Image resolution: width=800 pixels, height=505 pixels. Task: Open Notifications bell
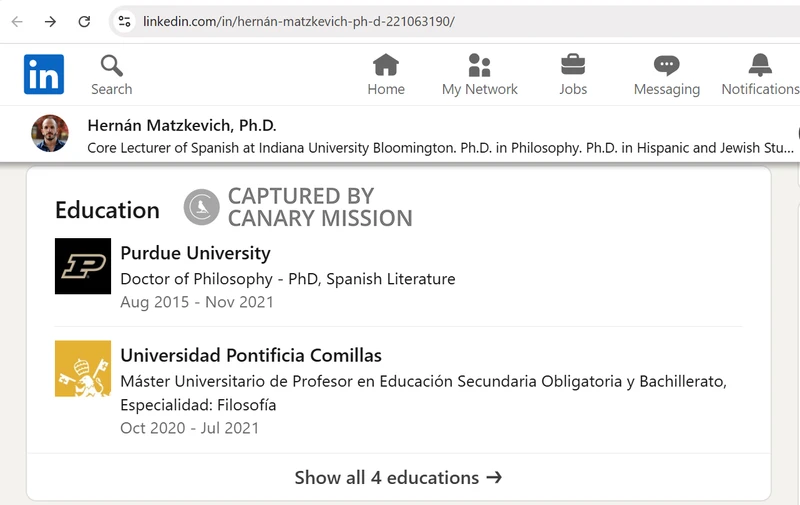click(x=760, y=75)
